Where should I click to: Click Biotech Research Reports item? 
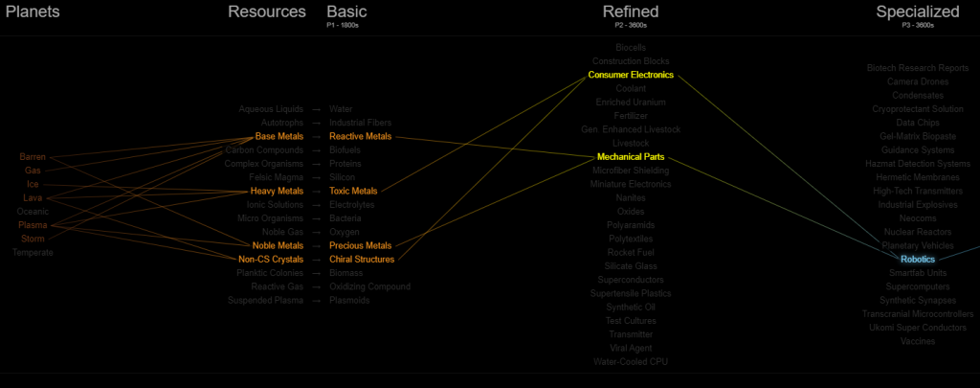click(x=918, y=68)
